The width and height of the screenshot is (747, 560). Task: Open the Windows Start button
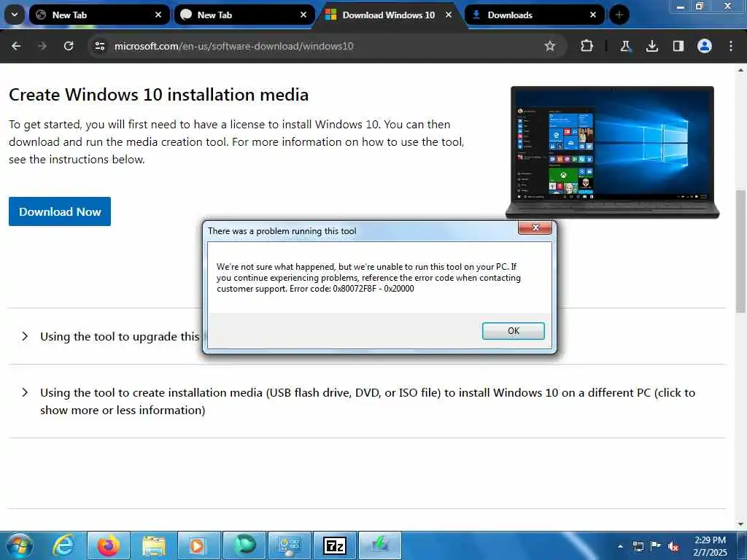pos(18,545)
